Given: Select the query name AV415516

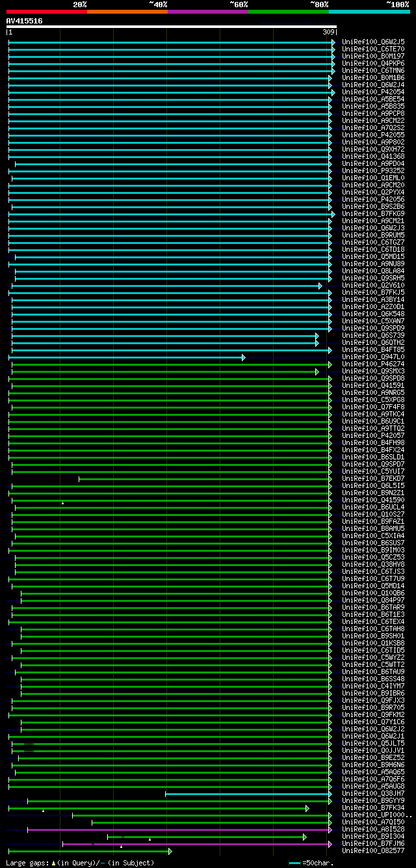Looking at the screenshot, I should pyautogui.click(x=25, y=21).
